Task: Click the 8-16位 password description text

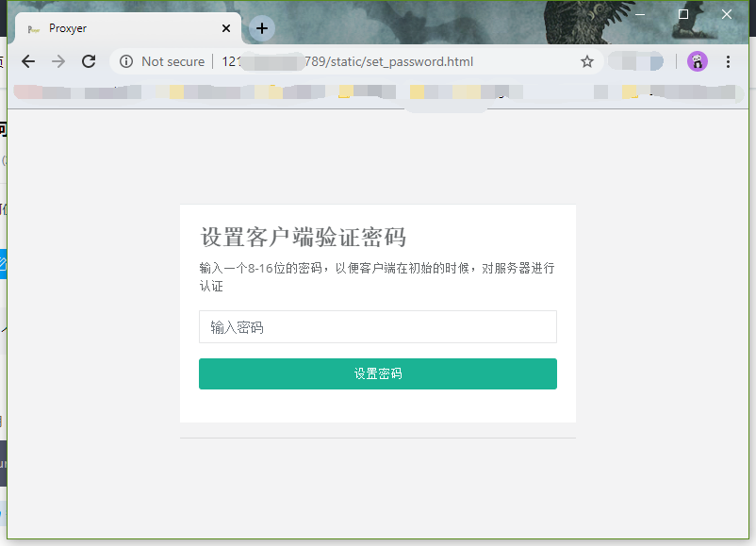Action: tap(377, 269)
